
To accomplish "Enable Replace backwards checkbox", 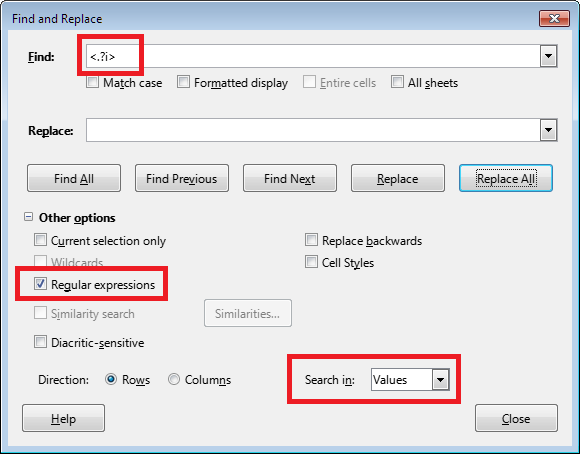I will click(311, 240).
